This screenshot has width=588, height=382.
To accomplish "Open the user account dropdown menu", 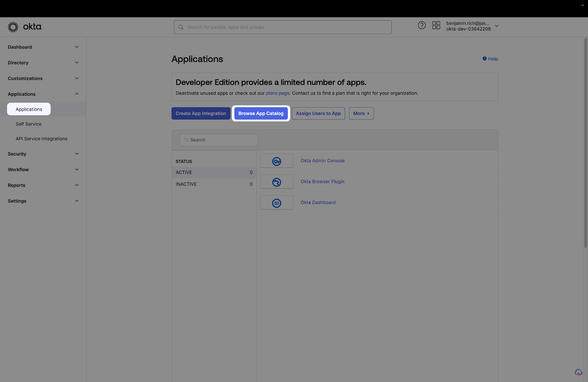I will pos(496,26).
